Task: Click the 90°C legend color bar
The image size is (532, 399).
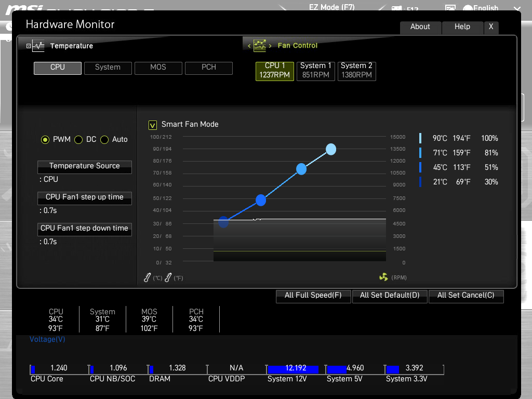Action: [420, 138]
